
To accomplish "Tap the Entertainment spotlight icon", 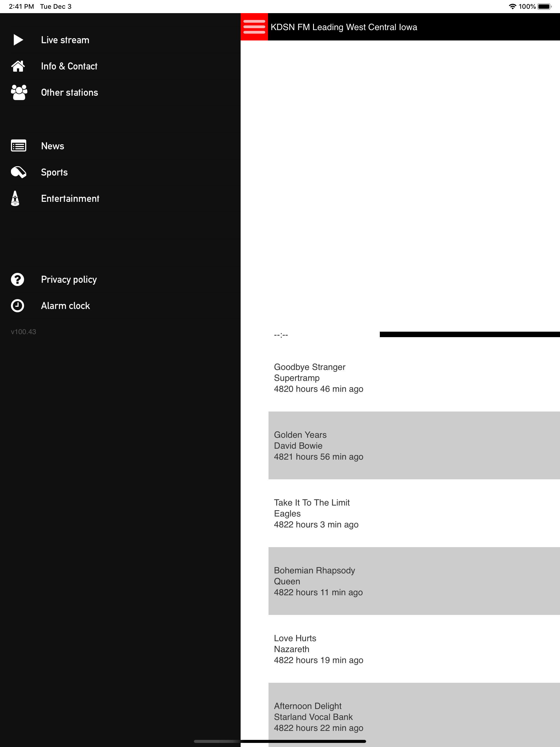I will coord(15,199).
